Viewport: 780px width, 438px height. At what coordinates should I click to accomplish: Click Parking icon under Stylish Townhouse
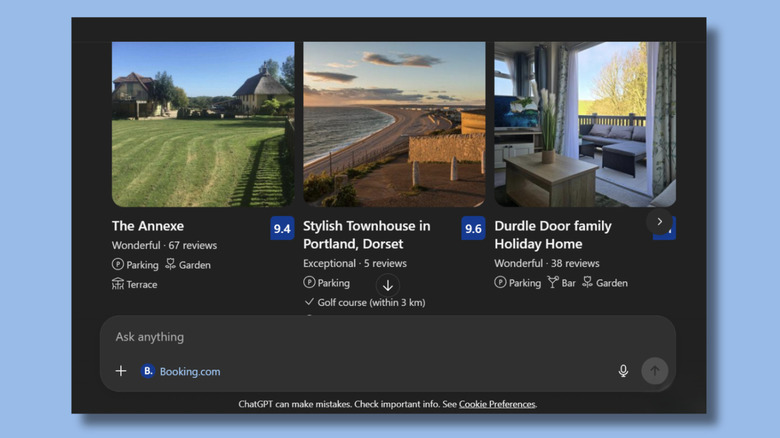309,282
